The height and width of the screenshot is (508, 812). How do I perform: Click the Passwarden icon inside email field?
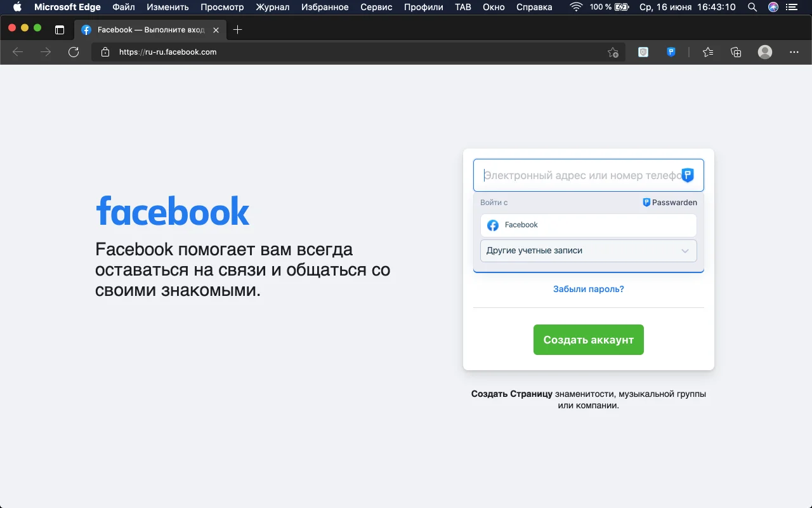coord(688,175)
